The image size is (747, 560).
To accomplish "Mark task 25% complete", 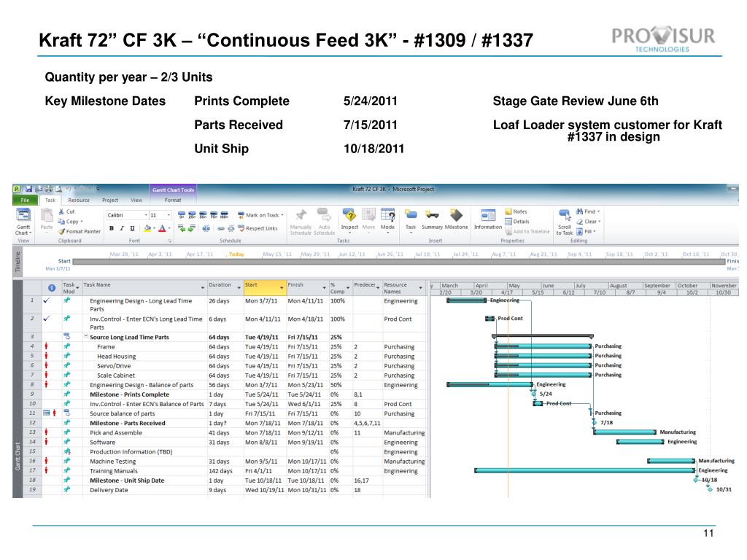I will pos(192,215).
